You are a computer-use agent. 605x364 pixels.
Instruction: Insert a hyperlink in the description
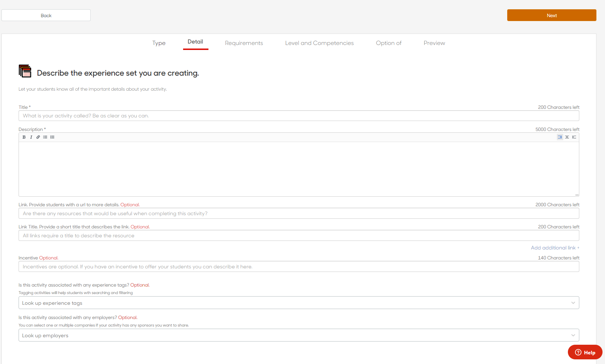pos(38,137)
